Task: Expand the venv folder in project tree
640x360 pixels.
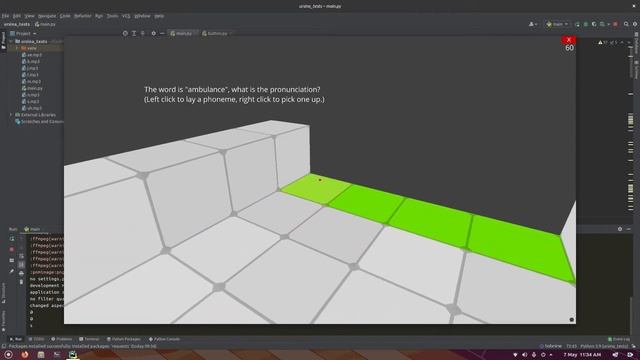Action: (x=17, y=48)
